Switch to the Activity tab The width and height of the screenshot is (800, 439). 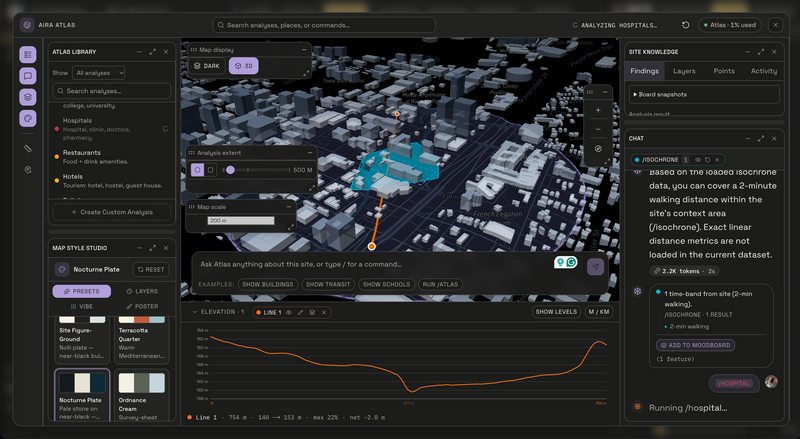pyautogui.click(x=764, y=71)
